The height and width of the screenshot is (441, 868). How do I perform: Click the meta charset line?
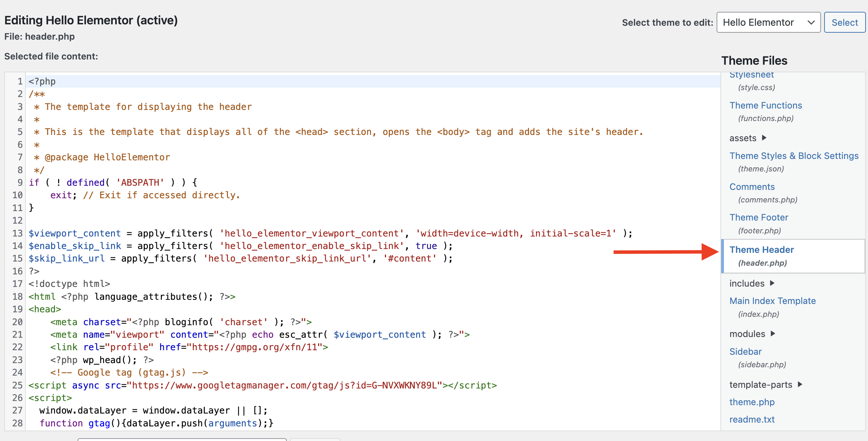[x=181, y=322]
